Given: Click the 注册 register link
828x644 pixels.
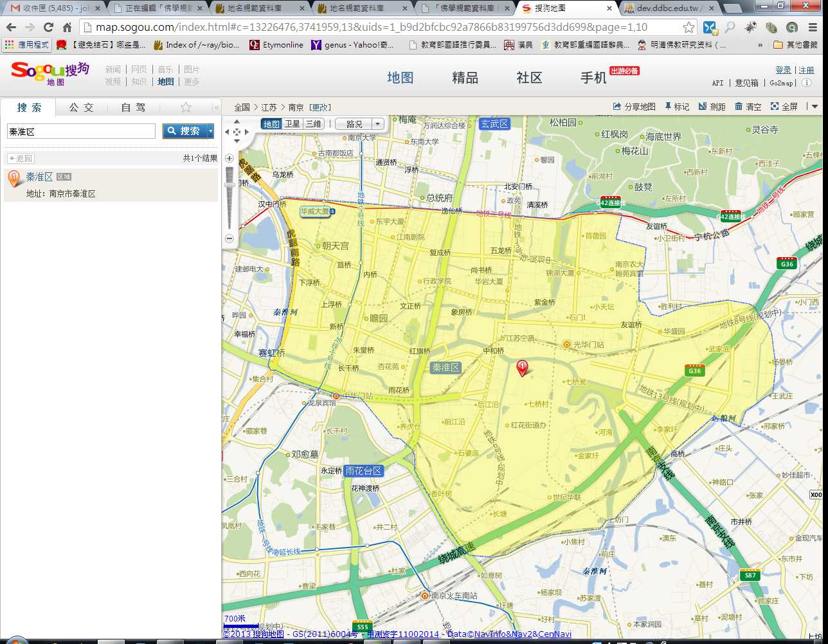Looking at the screenshot, I should pyautogui.click(x=806, y=70).
